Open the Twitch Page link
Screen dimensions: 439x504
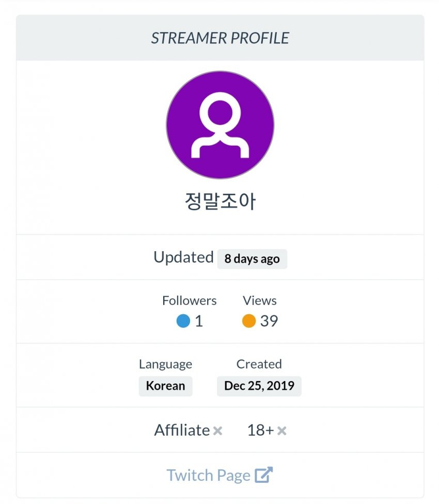pyautogui.click(x=219, y=475)
